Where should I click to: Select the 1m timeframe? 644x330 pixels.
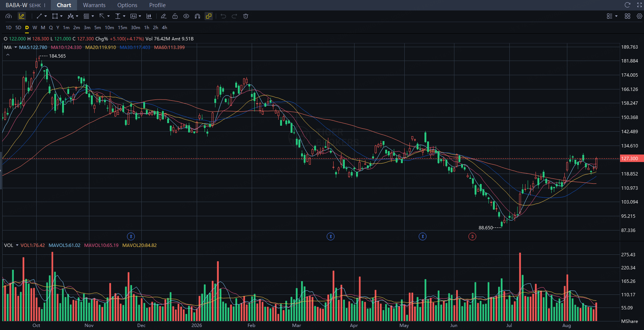(x=66, y=28)
